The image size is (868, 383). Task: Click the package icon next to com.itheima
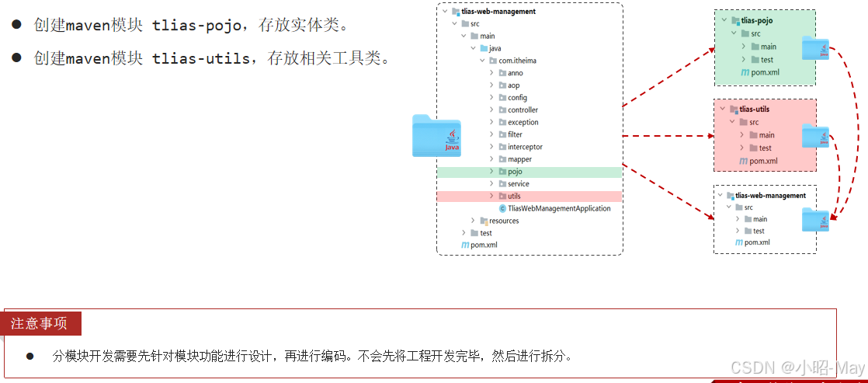tap(493, 61)
